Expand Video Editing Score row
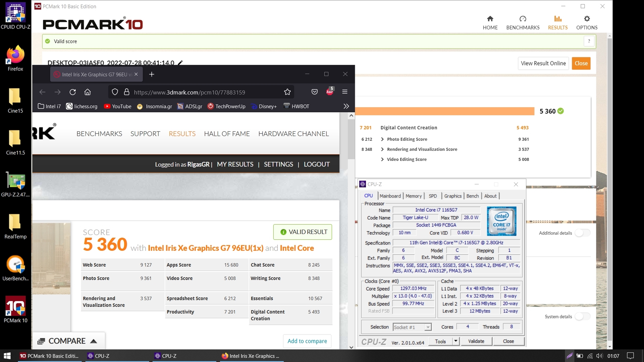 click(382, 159)
